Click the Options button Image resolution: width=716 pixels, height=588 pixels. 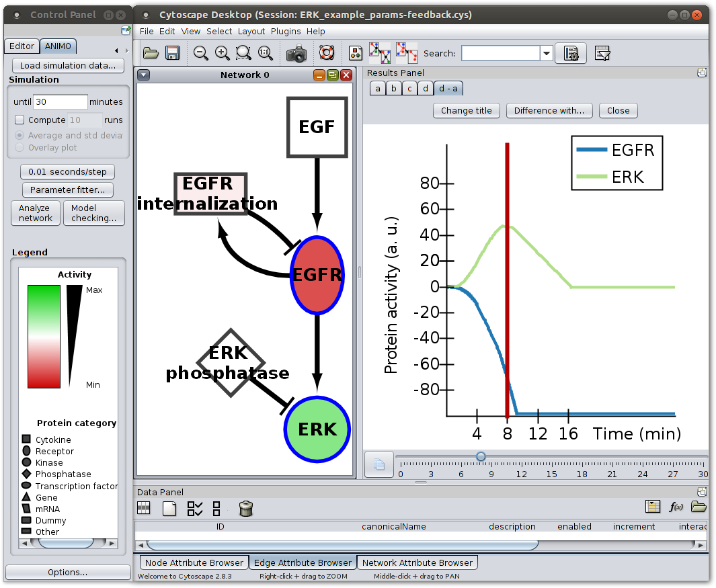pos(68,572)
